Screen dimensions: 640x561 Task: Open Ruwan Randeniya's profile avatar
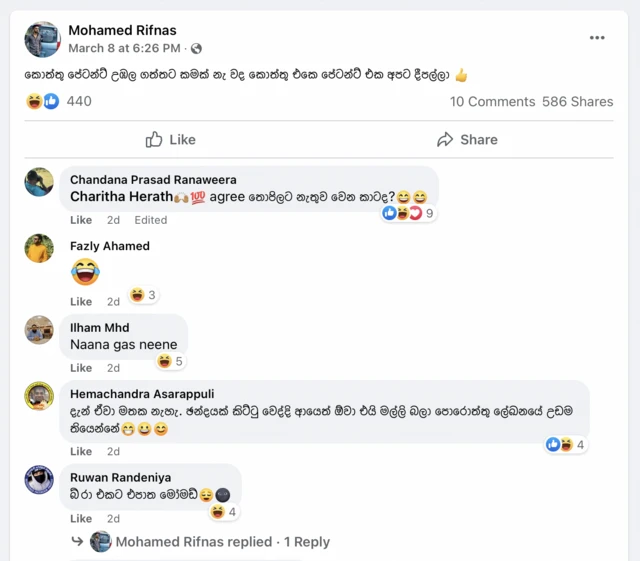click(39, 480)
